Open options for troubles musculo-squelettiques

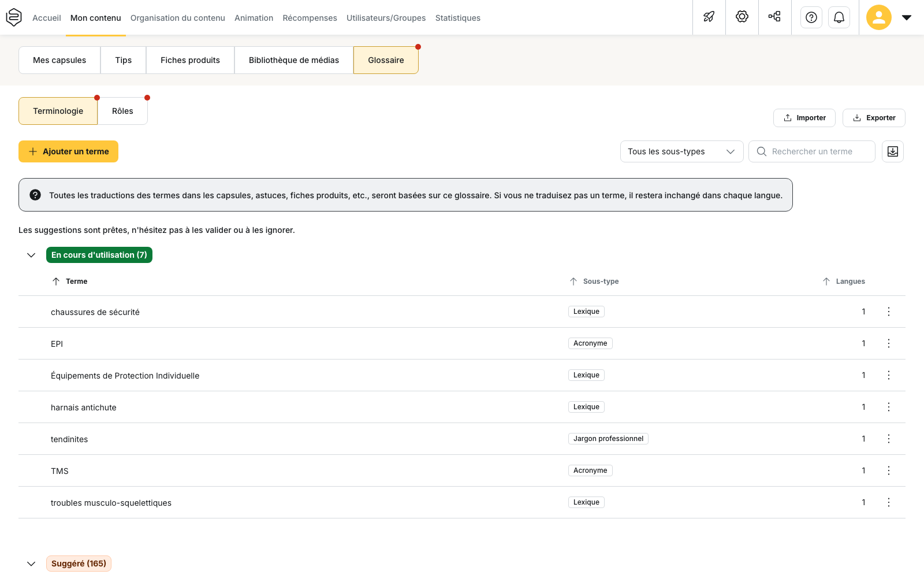tap(889, 502)
